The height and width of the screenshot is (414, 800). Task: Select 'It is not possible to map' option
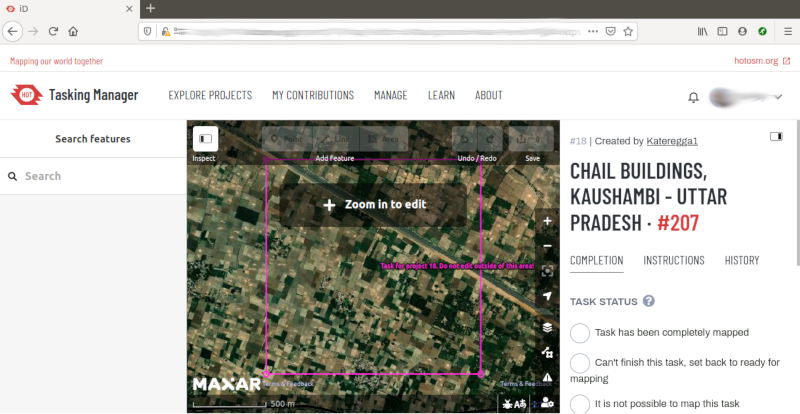coord(580,404)
